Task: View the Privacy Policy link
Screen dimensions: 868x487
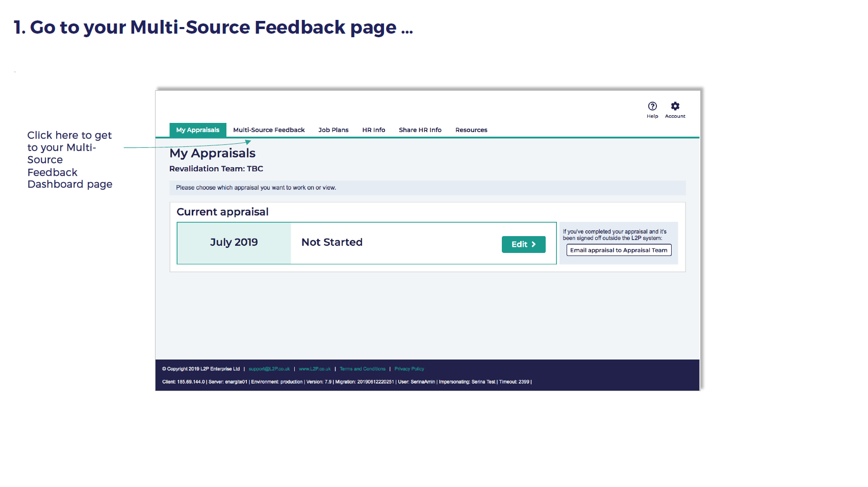Action: 409,369
